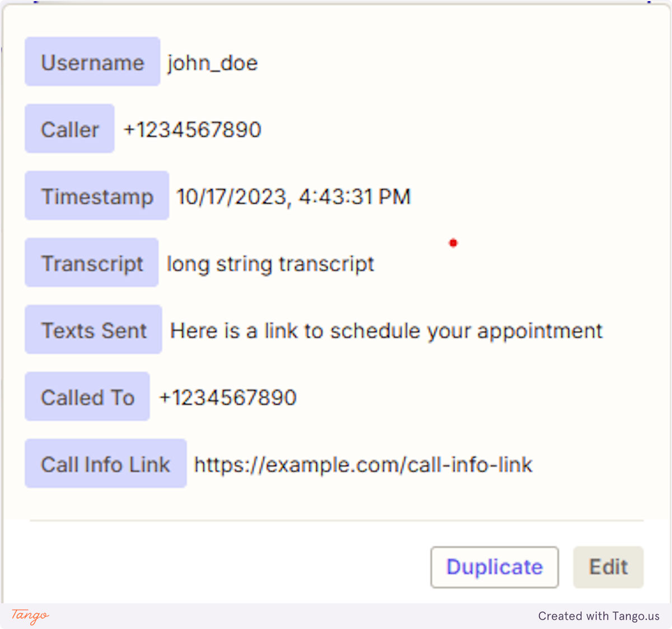
Task: Click the Transcript field label
Action: [91, 263]
